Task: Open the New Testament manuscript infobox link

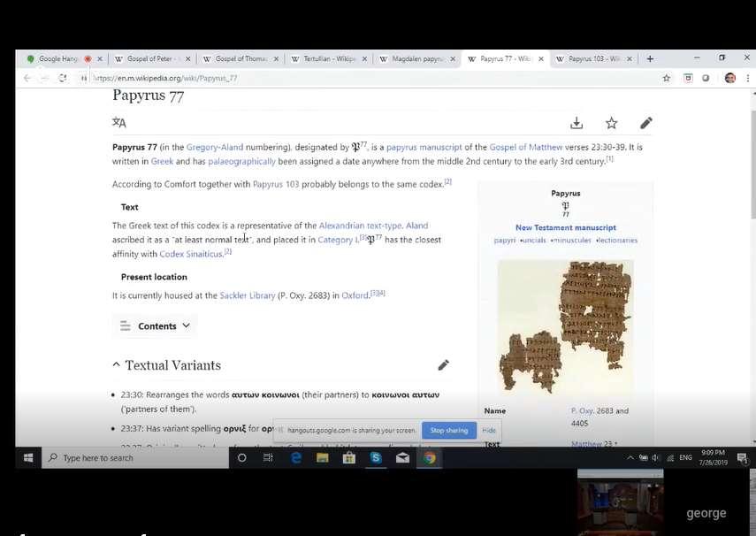Action: [x=566, y=227]
